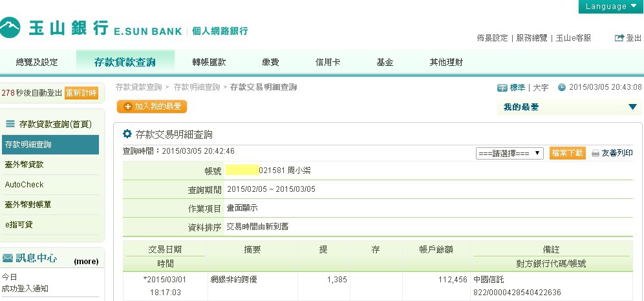
Task: Select 存款貸款查詢(首頁) in the sidebar
Action: coord(56,124)
